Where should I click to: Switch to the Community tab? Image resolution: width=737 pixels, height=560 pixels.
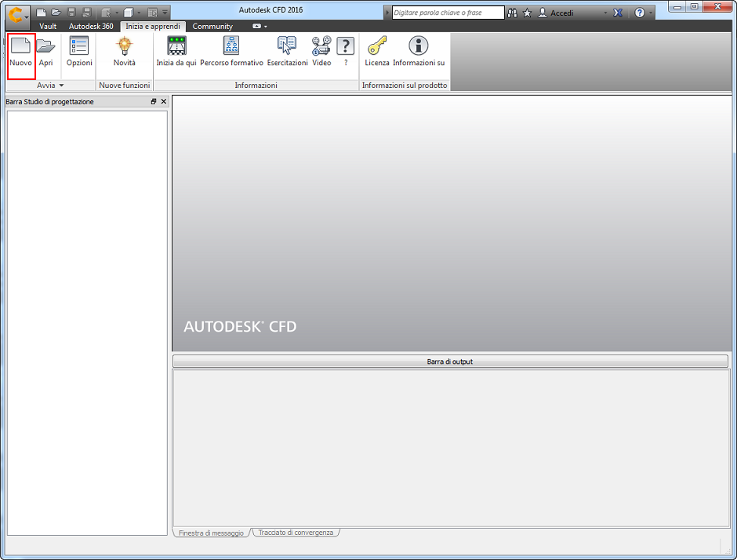(x=212, y=27)
